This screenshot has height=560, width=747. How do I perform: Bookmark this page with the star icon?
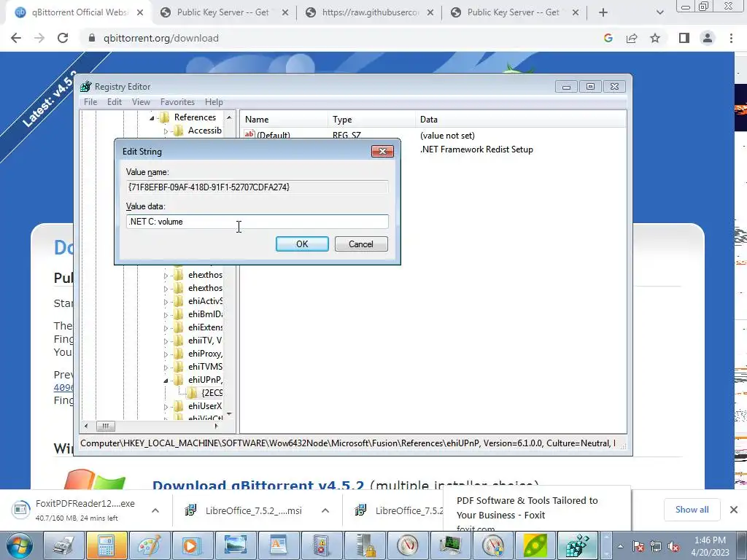pyautogui.click(x=655, y=38)
